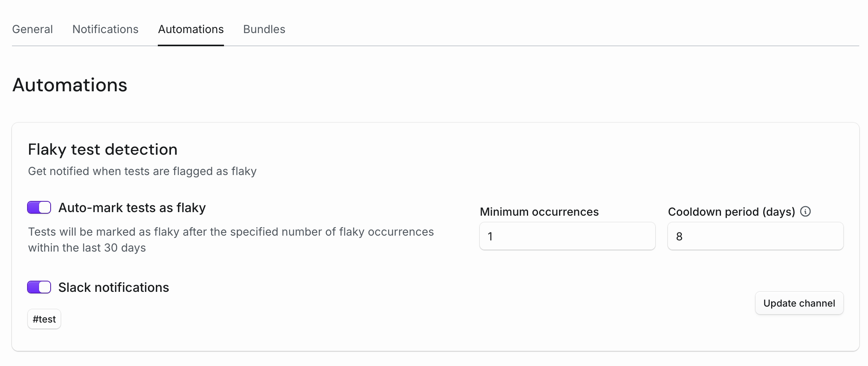The image size is (868, 366).
Task: Toggle Auto-mark tests as flaky switch
Action: (39, 208)
